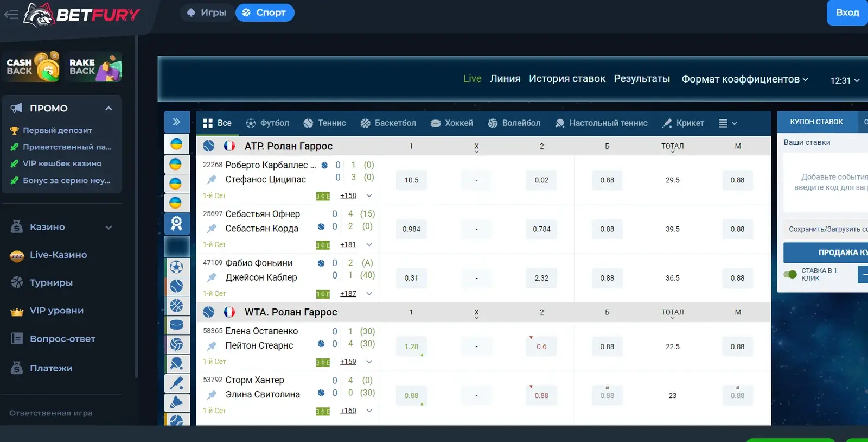Viewport: 868px width, 442px height.
Task: Pin the Хантер vs Свитолина match
Action: [212, 394]
